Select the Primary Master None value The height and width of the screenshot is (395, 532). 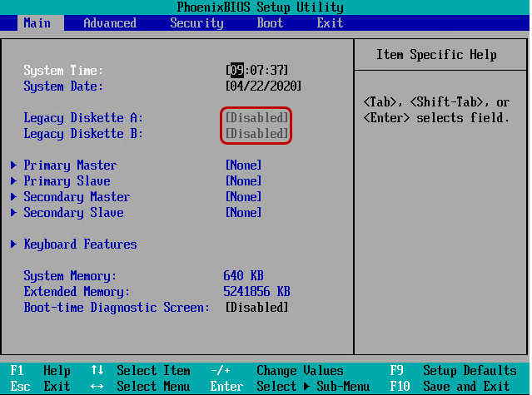coord(243,165)
